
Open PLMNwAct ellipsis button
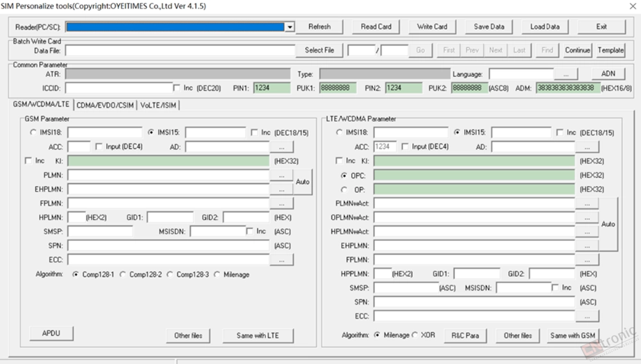587,203
